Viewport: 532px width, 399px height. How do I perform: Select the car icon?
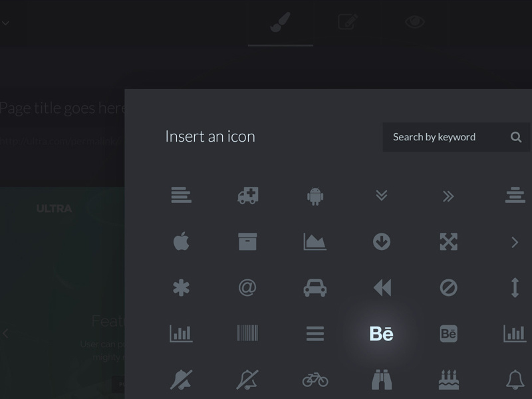(315, 287)
